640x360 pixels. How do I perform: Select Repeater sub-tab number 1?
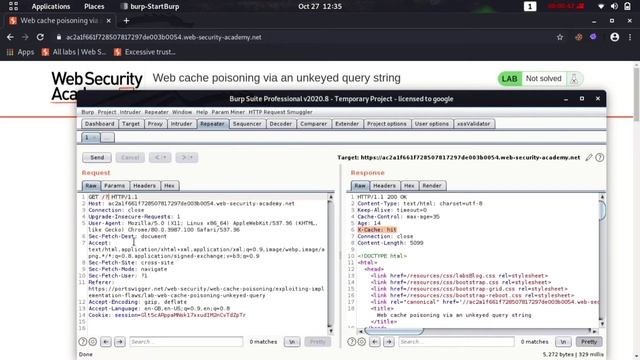(x=90, y=138)
